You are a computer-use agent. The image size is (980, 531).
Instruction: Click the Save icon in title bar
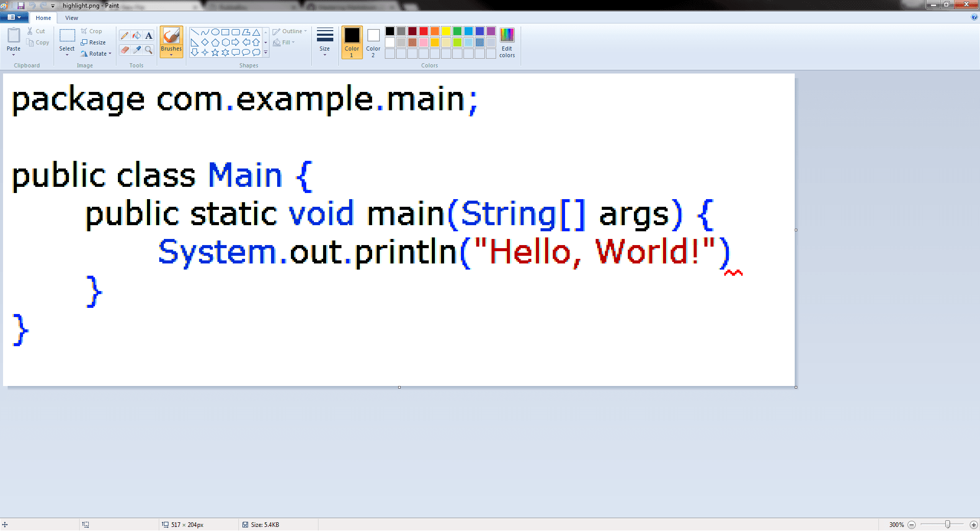pyautogui.click(x=21, y=5)
